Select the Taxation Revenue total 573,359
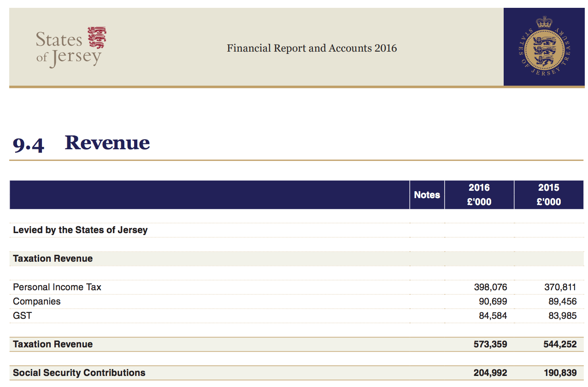This screenshot has width=588, height=387. tap(490, 344)
